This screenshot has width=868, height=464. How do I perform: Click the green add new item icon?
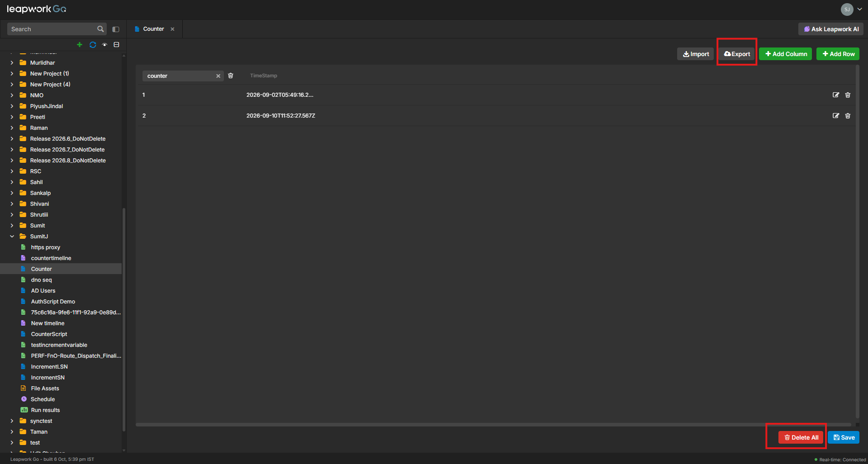click(80, 45)
